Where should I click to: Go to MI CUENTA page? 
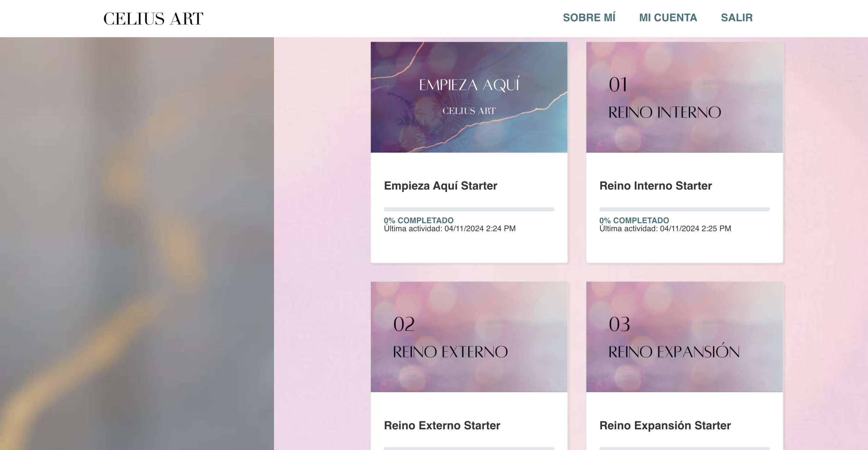point(668,18)
